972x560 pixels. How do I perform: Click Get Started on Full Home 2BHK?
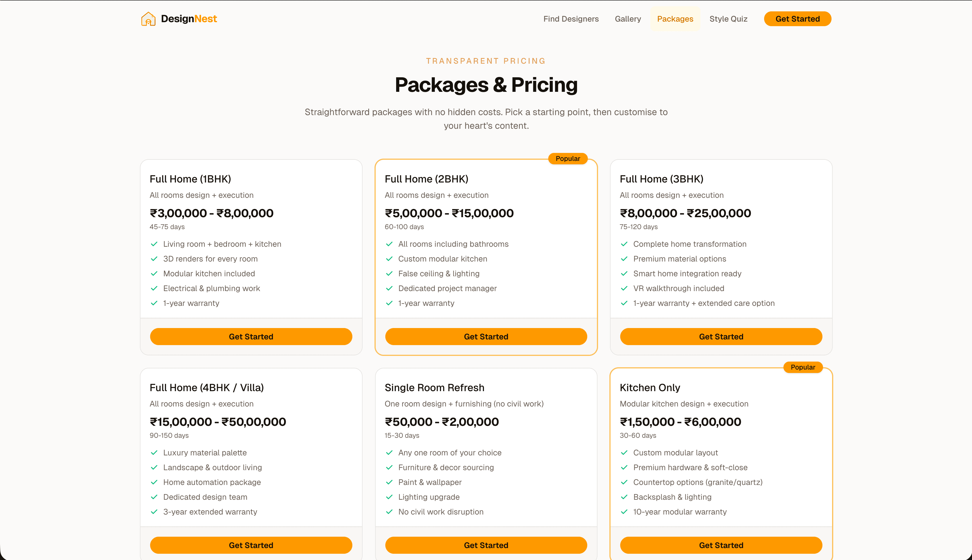486,337
